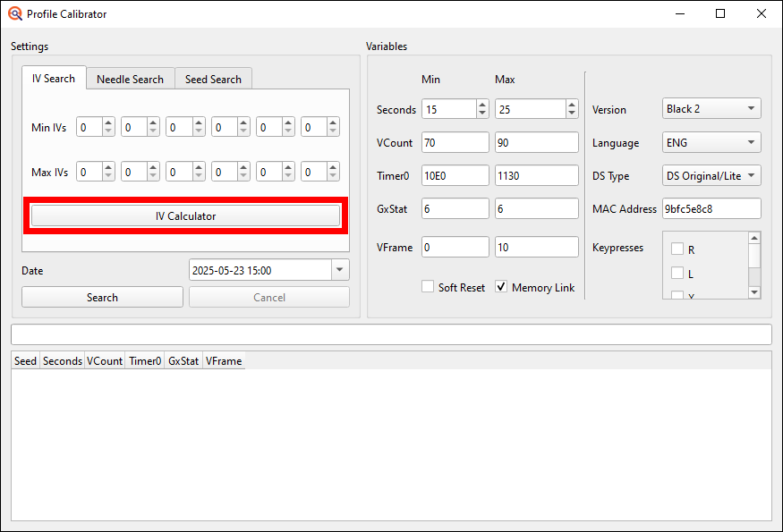Open the Needle Search tab
Viewport: 783px width, 532px height.
tap(131, 79)
